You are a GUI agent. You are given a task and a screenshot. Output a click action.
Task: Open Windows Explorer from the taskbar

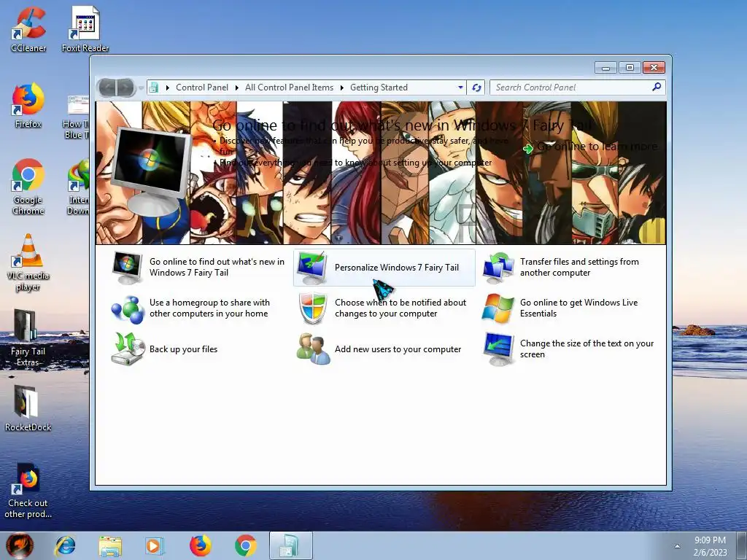click(110, 545)
